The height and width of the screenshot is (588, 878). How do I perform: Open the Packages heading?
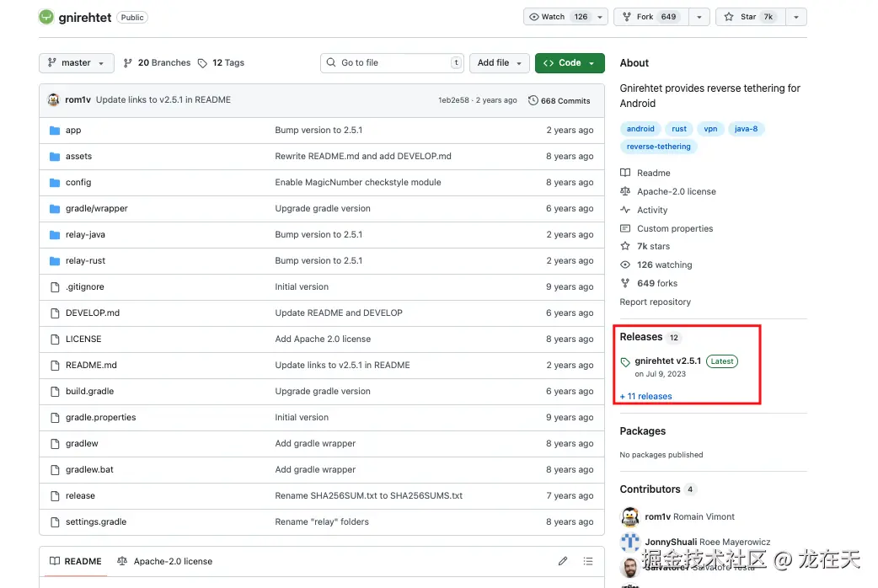[643, 431]
